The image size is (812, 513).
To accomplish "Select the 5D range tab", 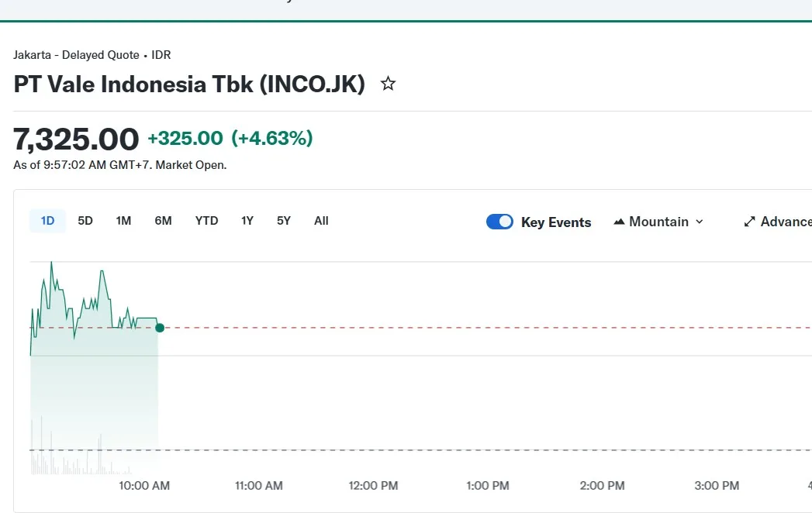I will tap(85, 221).
